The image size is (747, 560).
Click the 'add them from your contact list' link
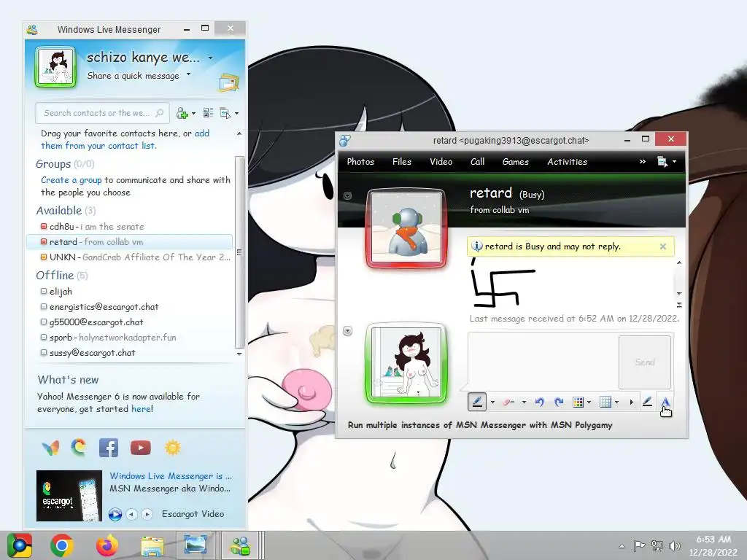[125, 139]
